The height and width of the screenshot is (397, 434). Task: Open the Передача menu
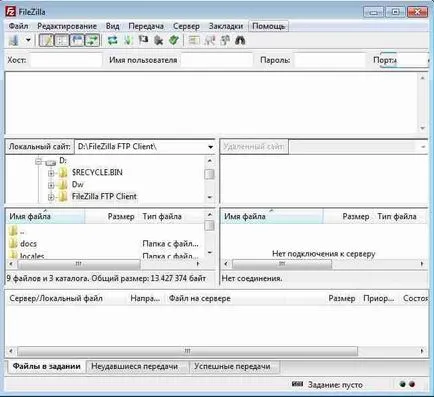(x=146, y=26)
